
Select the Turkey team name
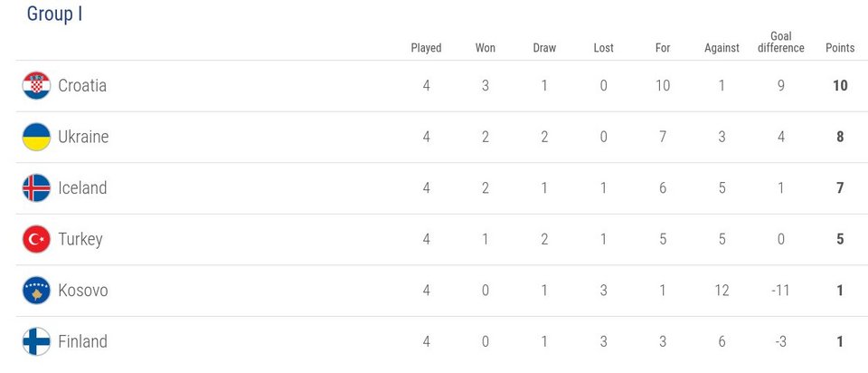80,239
